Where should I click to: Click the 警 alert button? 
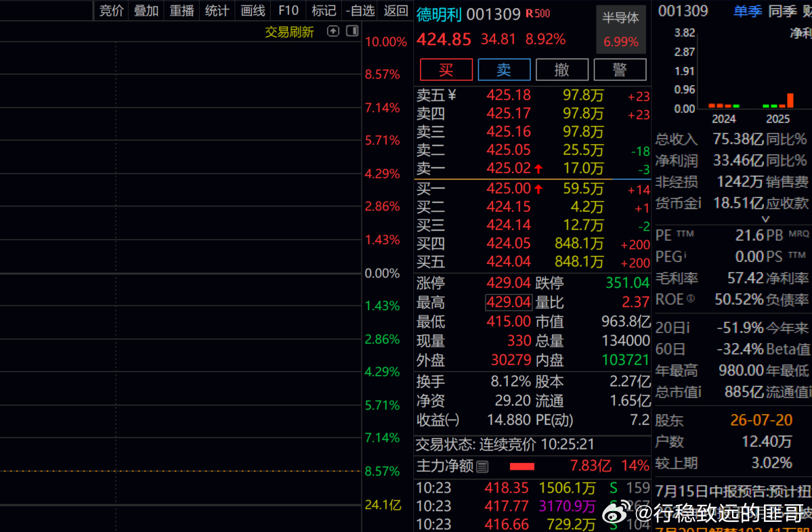(620, 69)
